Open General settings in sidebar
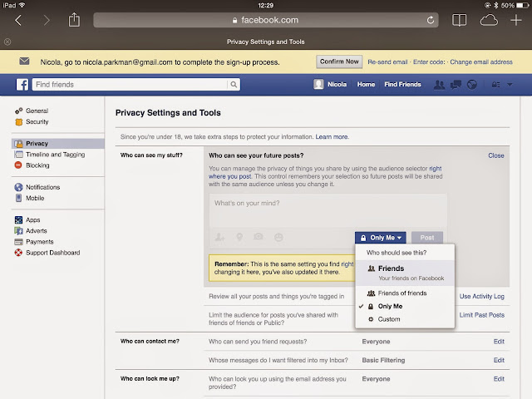 pos(37,111)
